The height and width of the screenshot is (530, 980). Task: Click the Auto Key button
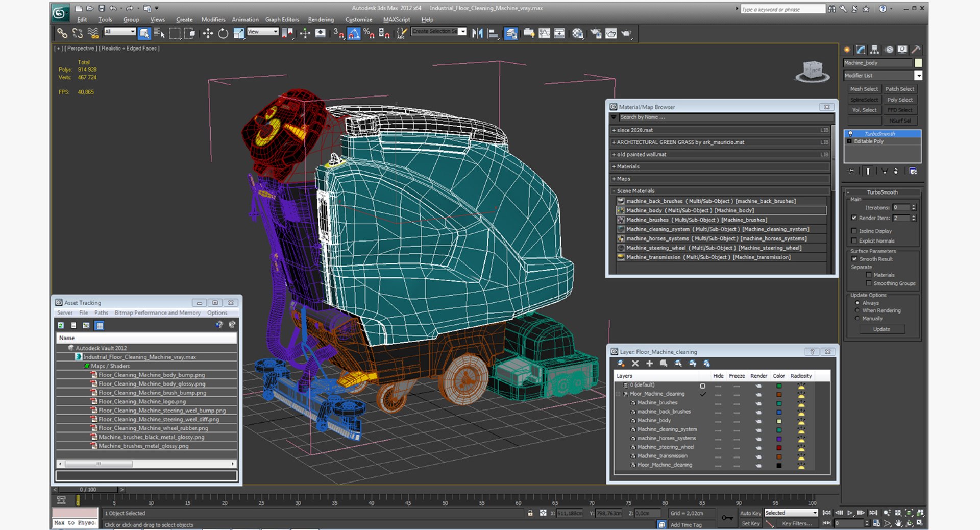point(750,513)
